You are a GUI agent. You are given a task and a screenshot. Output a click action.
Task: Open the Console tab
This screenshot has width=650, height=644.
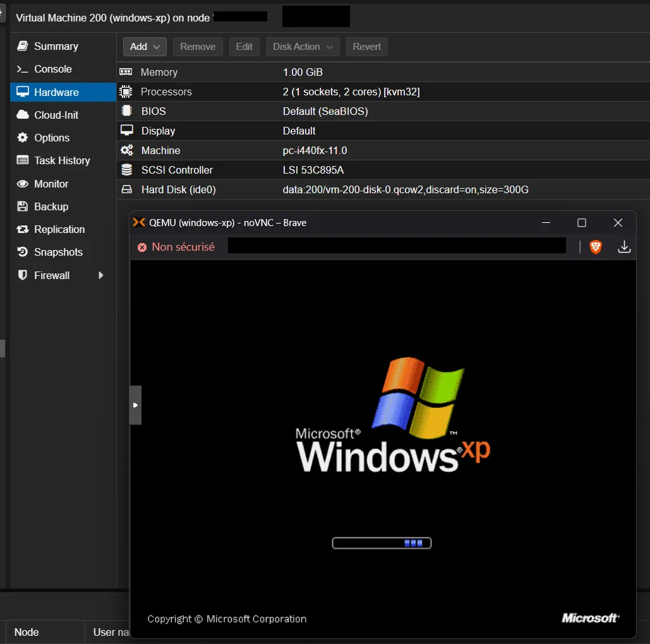63,69
